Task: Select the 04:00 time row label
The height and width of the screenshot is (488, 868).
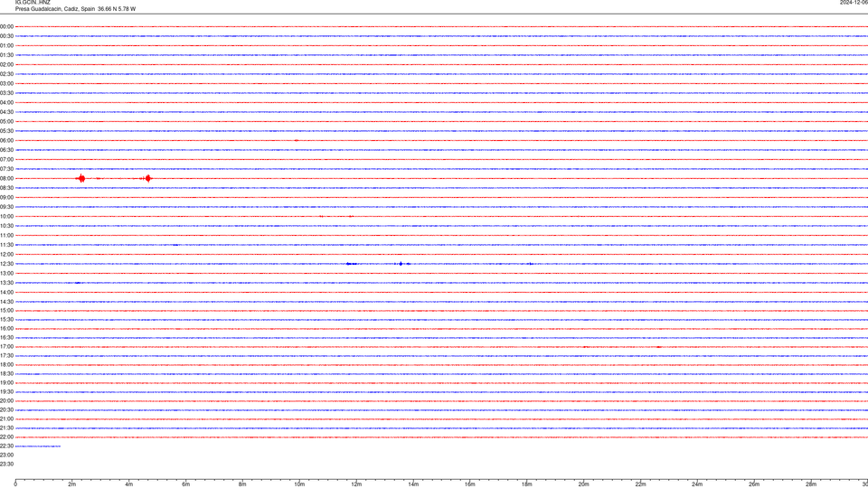Action: click(x=6, y=103)
